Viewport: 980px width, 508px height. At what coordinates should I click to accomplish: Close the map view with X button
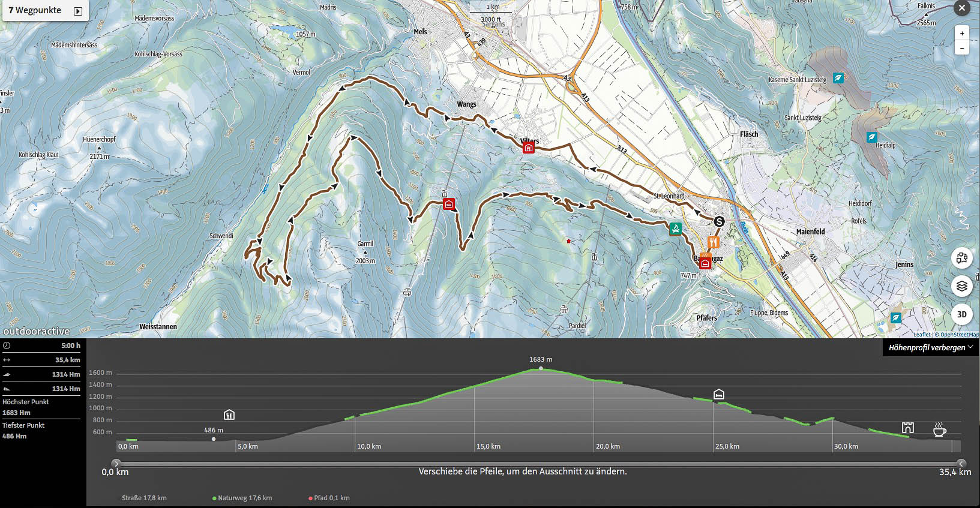[x=962, y=8]
